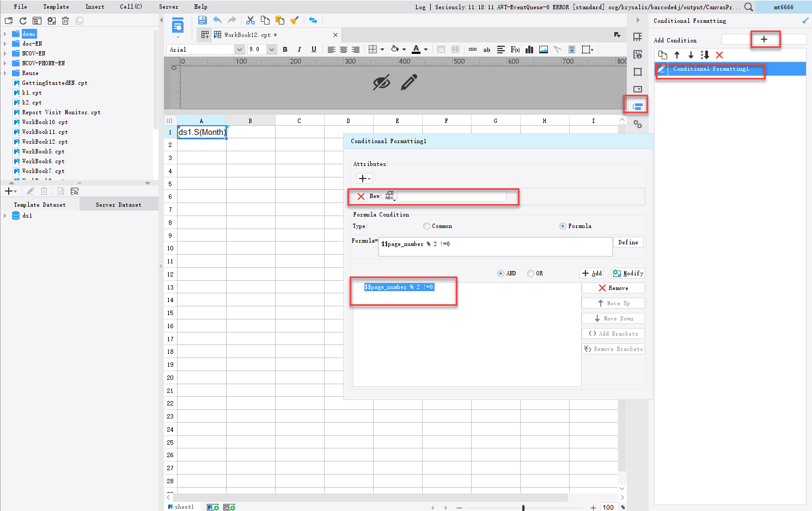Click the Cut scissors icon
Screen dimensions: 812x511
251,21
